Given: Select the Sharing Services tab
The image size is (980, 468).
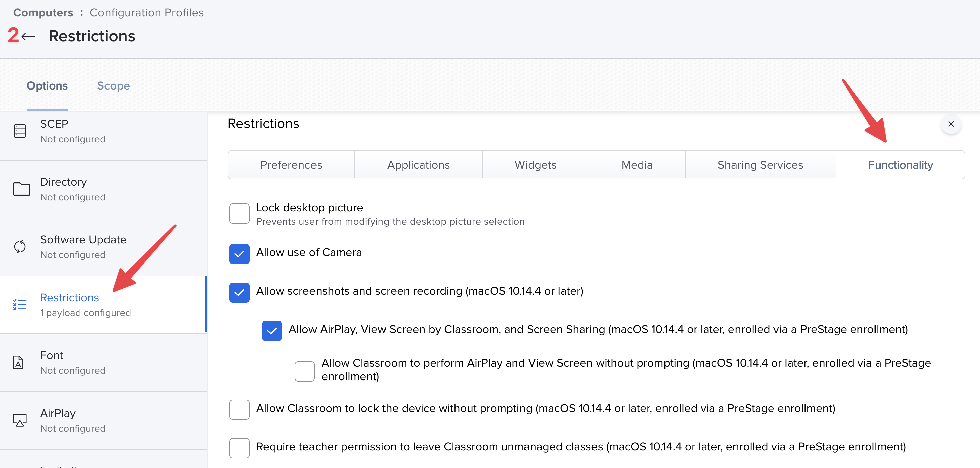Looking at the screenshot, I should tap(760, 165).
